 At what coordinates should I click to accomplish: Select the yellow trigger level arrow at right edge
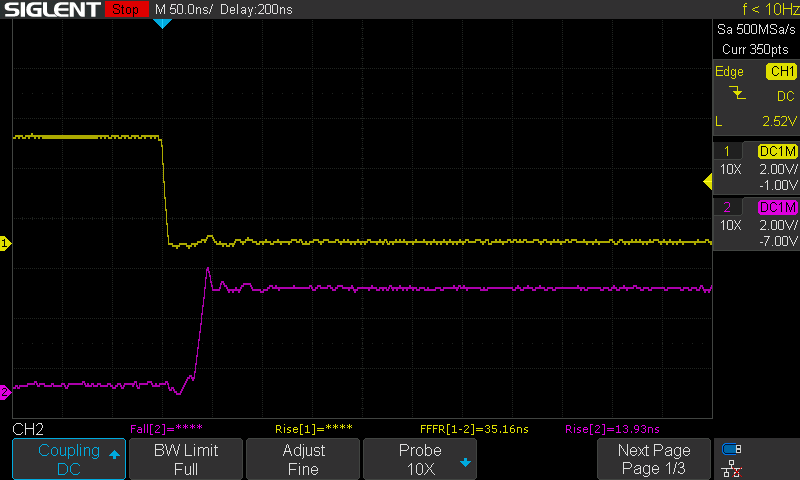click(x=708, y=181)
